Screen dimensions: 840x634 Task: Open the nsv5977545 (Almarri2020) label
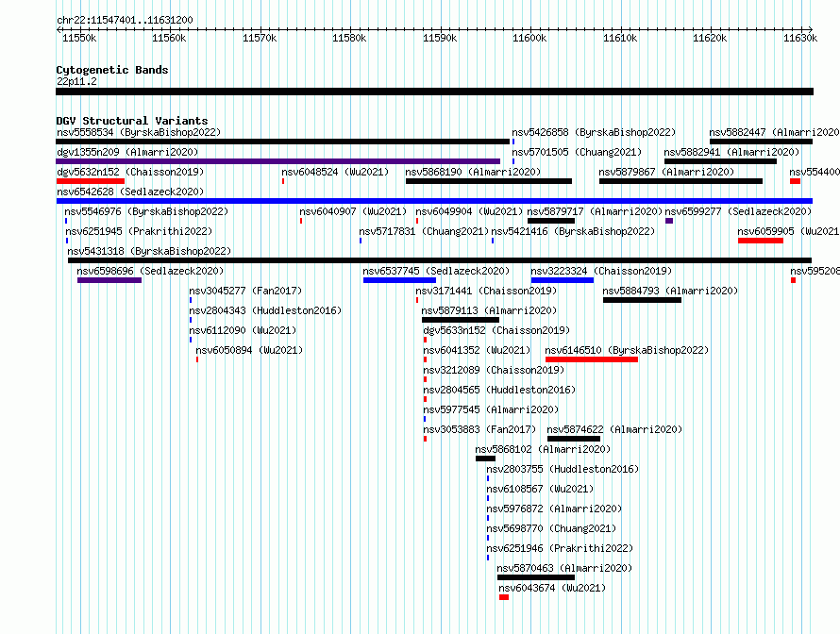(491, 409)
